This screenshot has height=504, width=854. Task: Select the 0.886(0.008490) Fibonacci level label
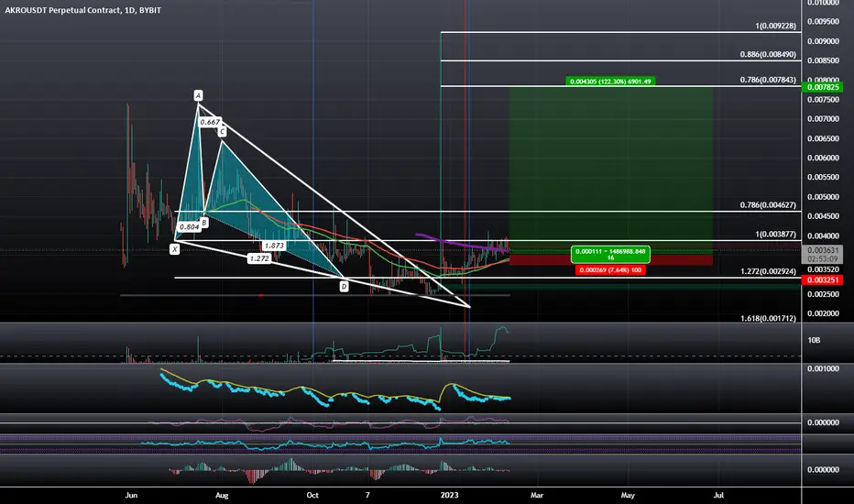point(768,54)
